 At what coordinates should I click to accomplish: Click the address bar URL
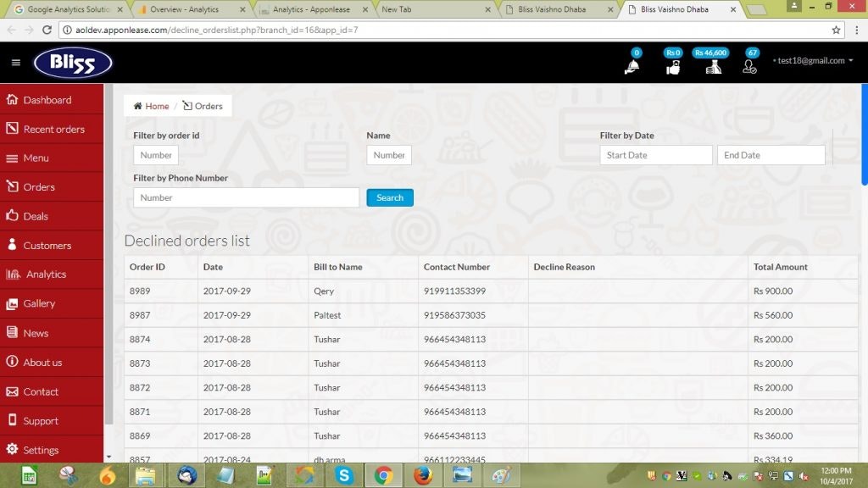pos(216,30)
